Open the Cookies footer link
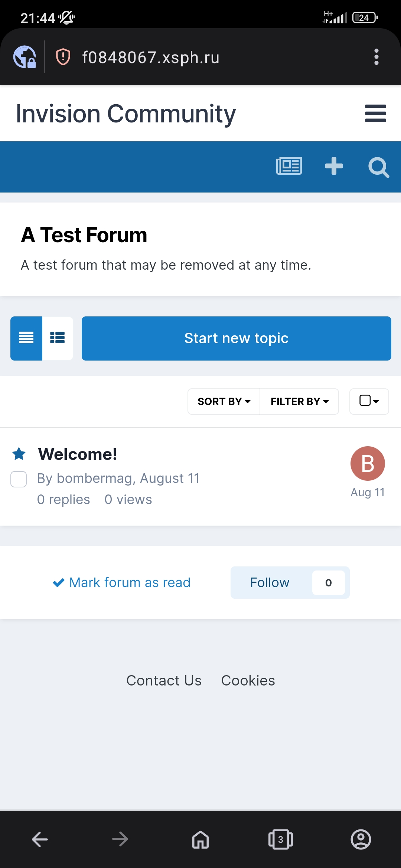The height and width of the screenshot is (868, 401). pos(248,681)
